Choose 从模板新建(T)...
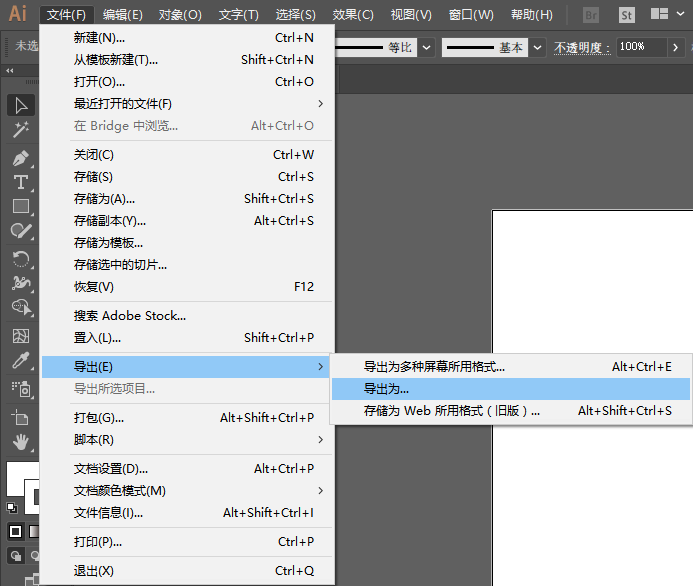 click(188, 60)
